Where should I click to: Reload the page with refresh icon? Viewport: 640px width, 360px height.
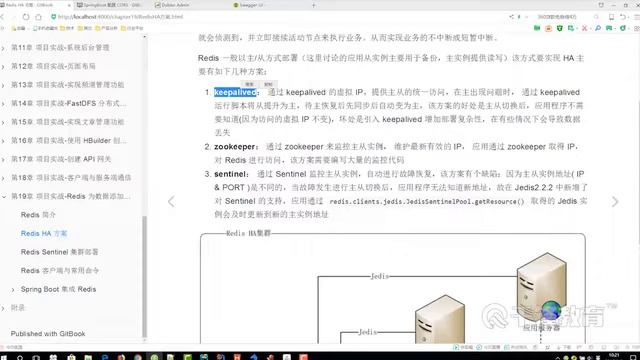[x=26, y=17]
